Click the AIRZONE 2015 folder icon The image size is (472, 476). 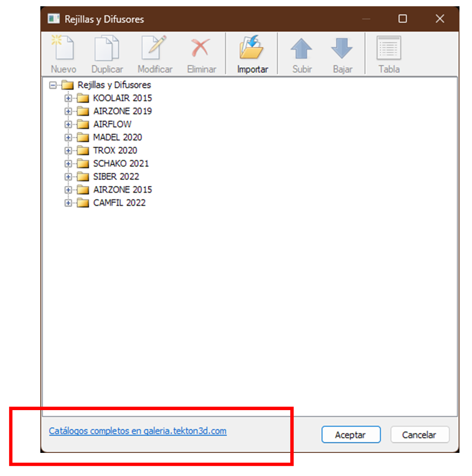[x=83, y=190]
